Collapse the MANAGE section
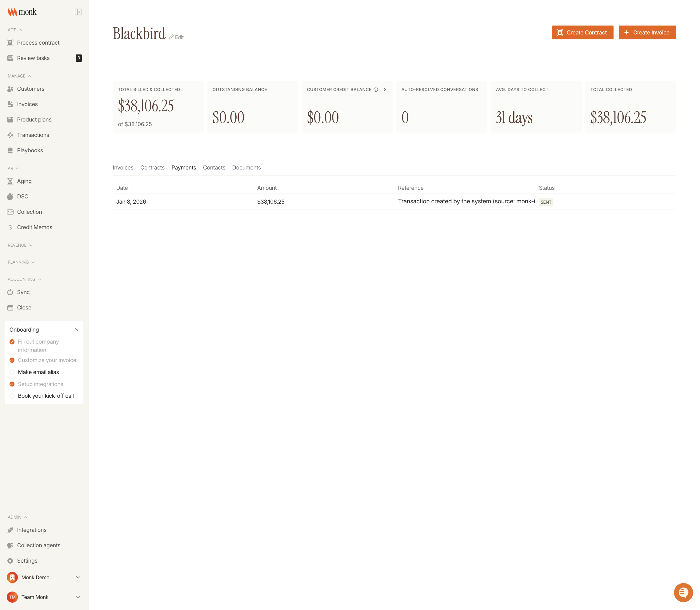 point(30,76)
